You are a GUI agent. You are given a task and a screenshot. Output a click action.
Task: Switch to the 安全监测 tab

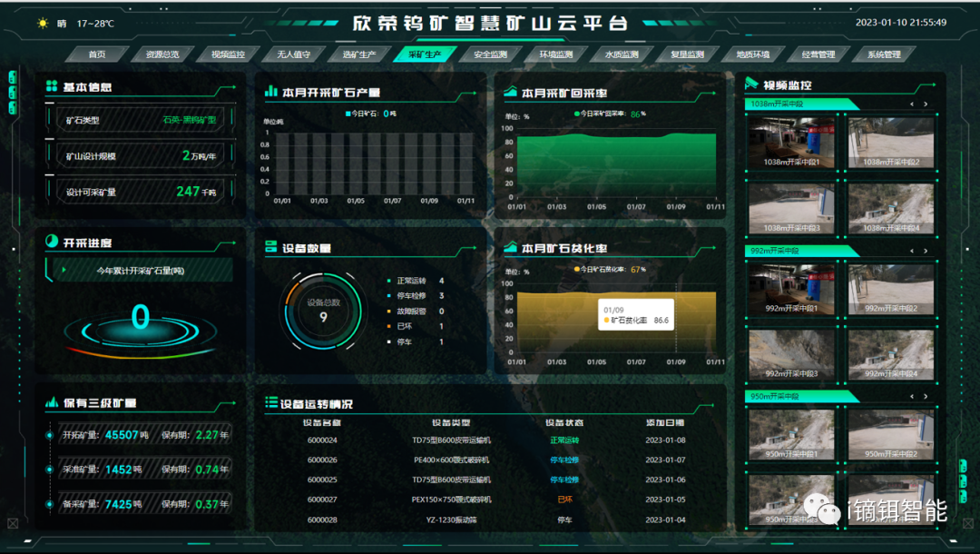coord(490,54)
